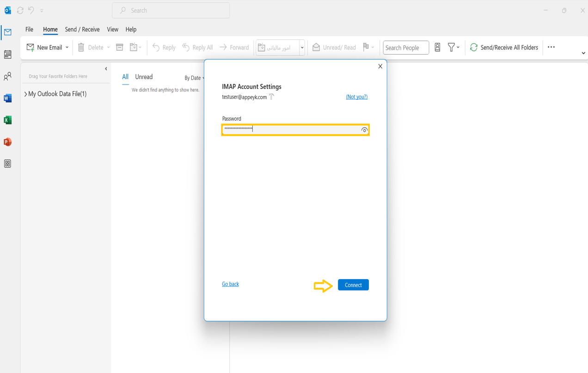This screenshot has width=588, height=373.
Task: Open the By Date sort dropdown
Action: point(194,78)
